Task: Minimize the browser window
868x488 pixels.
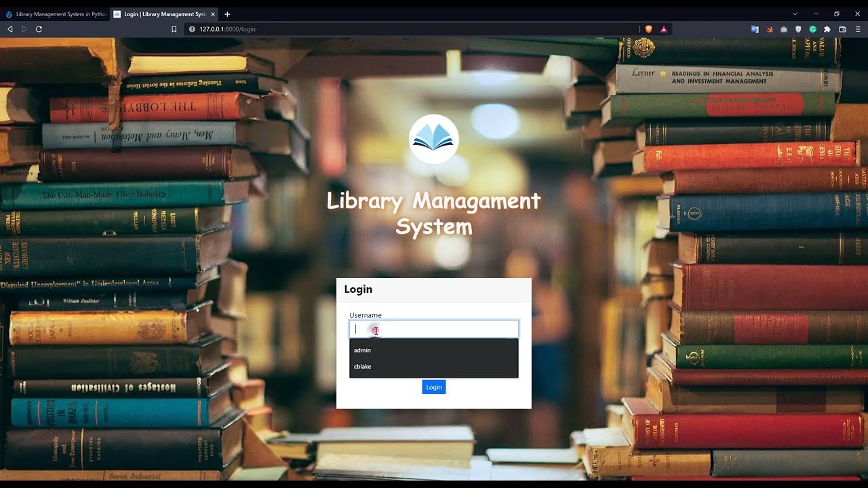Action: coord(816,14)
